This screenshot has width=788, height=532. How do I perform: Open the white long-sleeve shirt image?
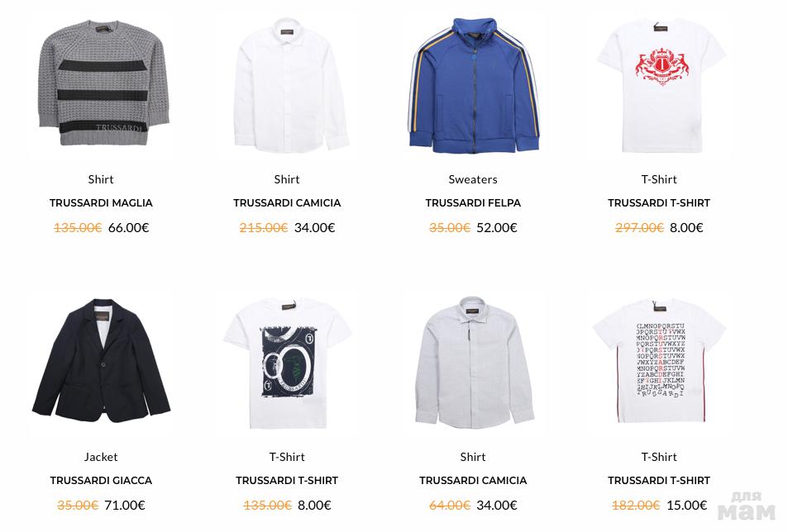(290, 85)
